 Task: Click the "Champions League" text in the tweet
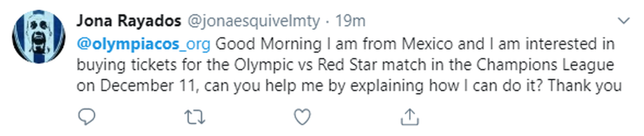click(545, 65)
